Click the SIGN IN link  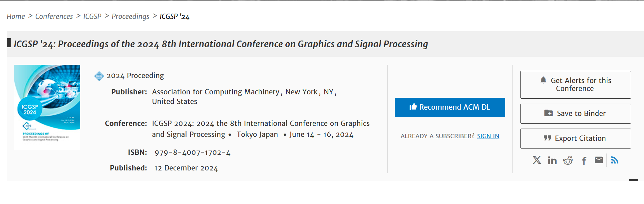[x=488, y=136]
